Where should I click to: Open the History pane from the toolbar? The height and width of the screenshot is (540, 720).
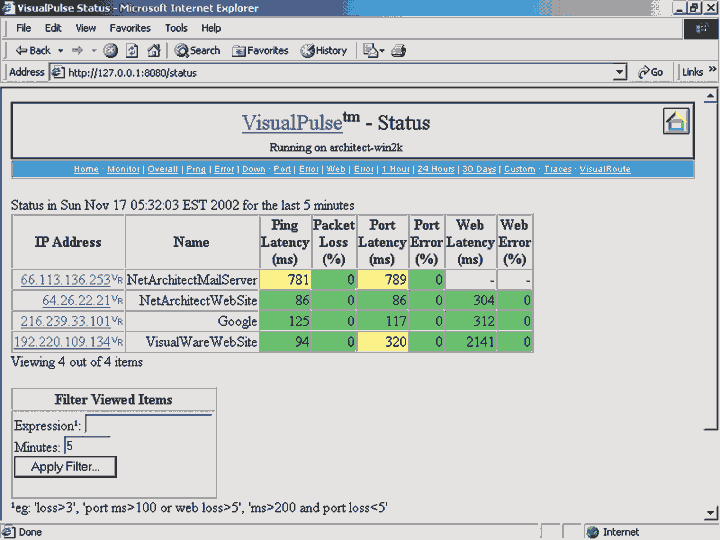click(324, 50)
